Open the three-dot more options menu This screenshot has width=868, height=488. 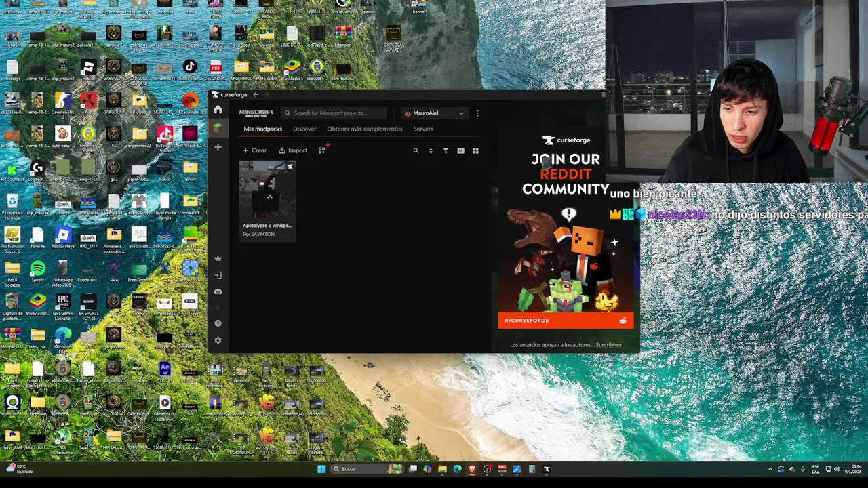tap(477, 113)
